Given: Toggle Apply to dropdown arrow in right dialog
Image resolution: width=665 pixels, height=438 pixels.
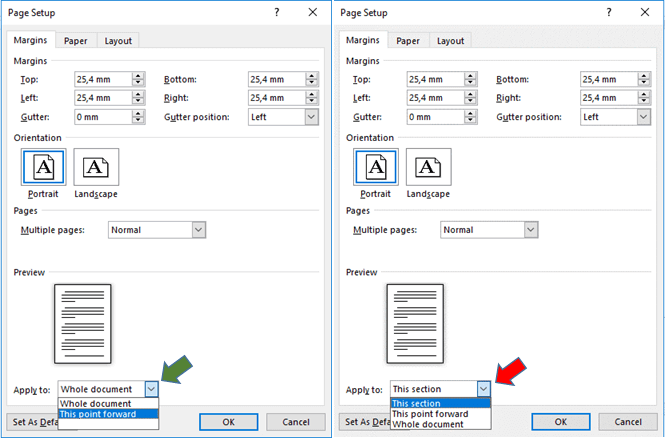Looking at the screenshot, I should tap(483, 389).
